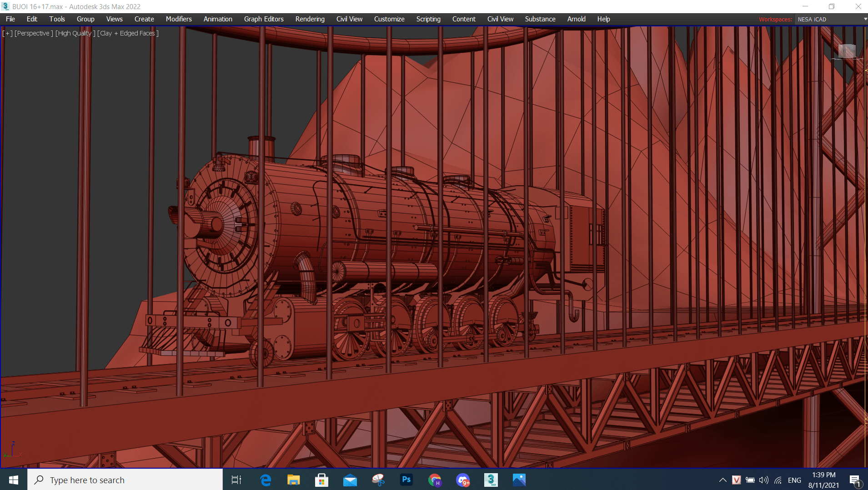
Task: Launch Snipping Tool from the taskbar
Action: 378,480
